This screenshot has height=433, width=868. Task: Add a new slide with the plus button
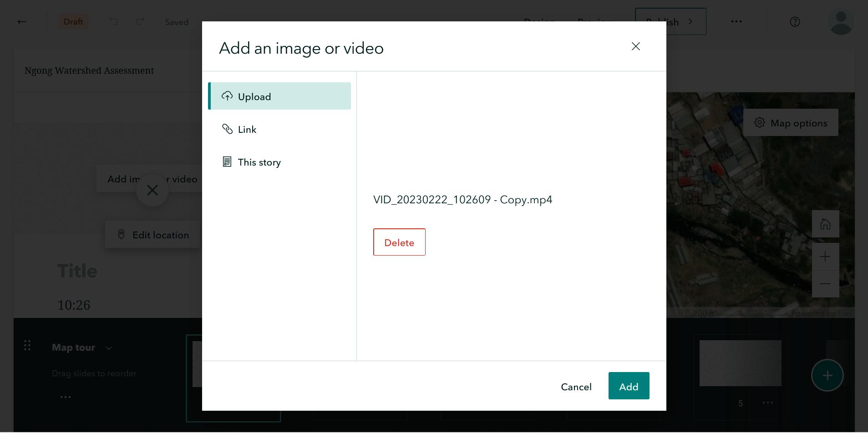[x=827, y=375]
